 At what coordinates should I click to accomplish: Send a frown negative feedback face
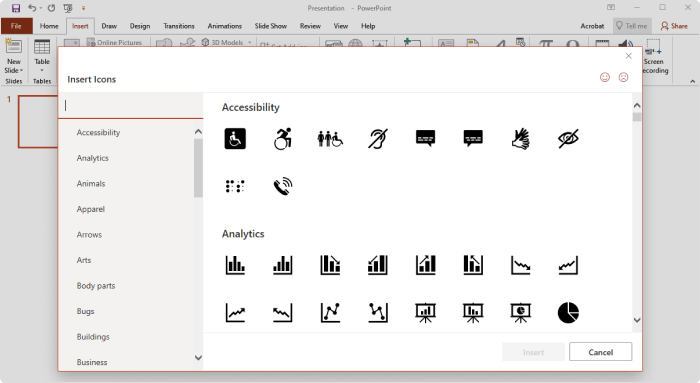click(623, 77)
